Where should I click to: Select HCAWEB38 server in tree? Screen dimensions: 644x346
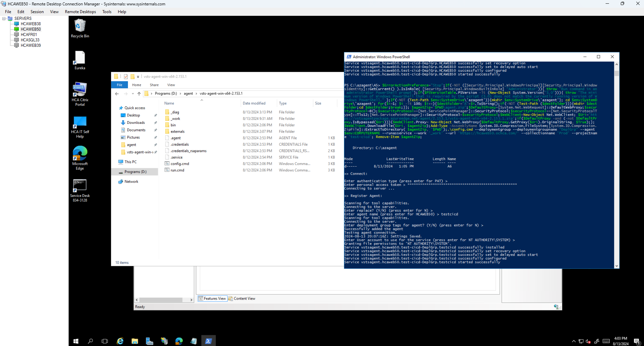31,24
